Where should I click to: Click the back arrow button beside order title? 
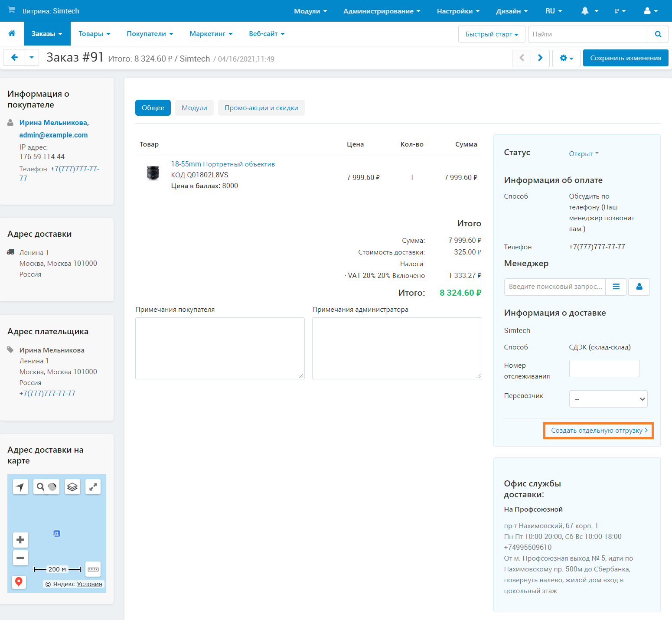tap(14, 58)
